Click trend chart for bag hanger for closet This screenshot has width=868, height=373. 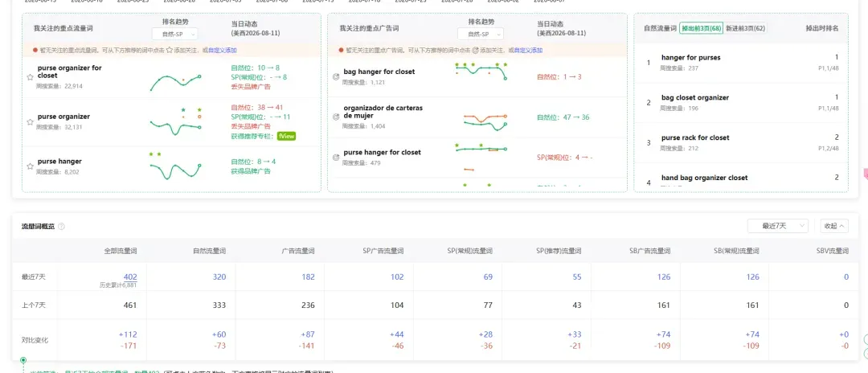(481, 72)
